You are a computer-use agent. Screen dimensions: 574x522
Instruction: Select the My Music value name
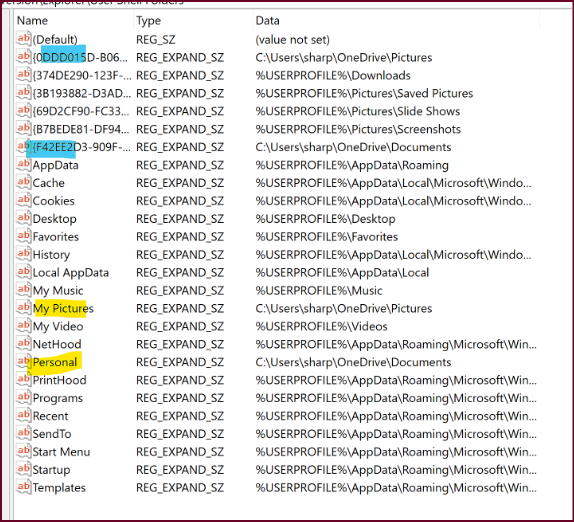[58, 291]
